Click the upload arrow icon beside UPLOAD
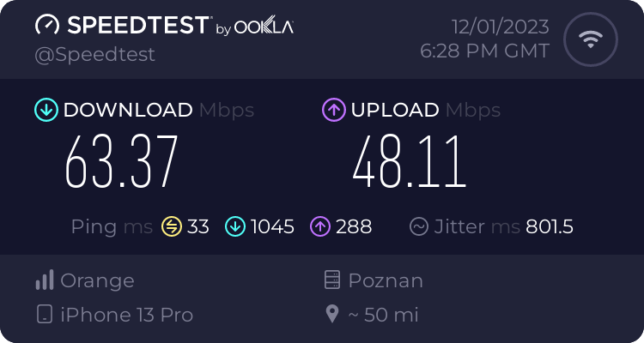The image size is (644, 343). pyautogui.click(x=333, y=110)
